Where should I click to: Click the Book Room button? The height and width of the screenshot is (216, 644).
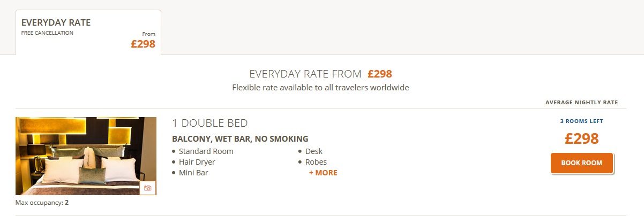(x=581, y=163)
